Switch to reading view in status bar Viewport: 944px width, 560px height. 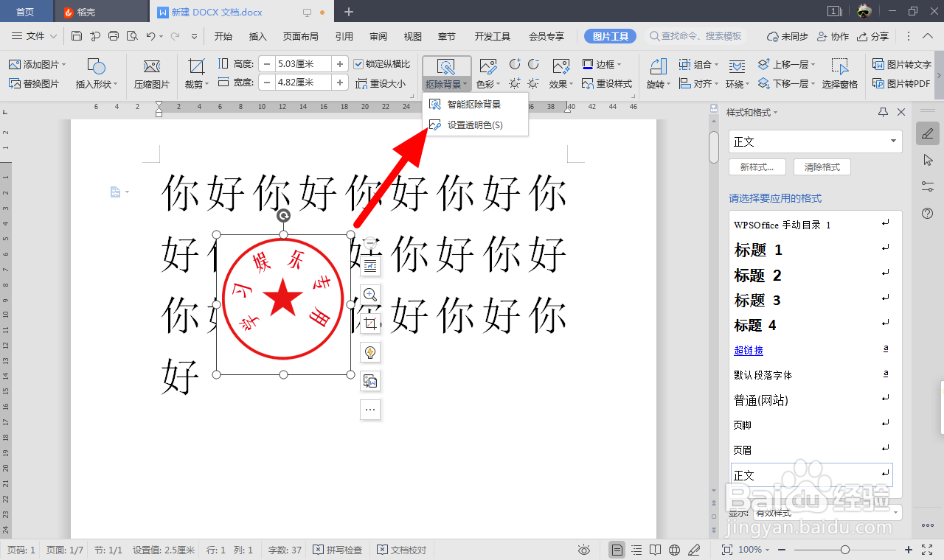pyautogui.click(x=656, y=550)
